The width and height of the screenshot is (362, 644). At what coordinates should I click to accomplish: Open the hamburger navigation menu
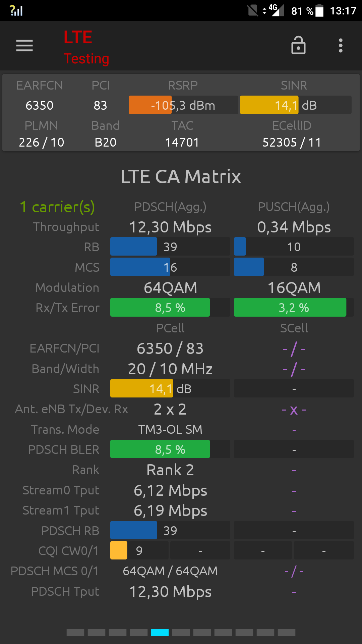(24, 46)
